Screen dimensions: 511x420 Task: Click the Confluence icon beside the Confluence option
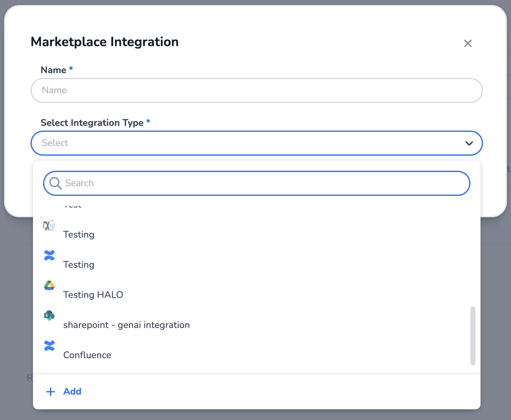(x=49, y=346)
